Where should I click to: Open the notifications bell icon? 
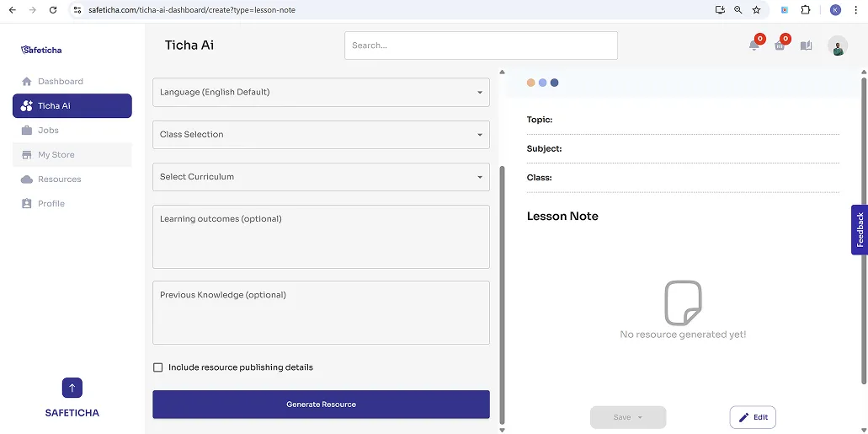point(754,46)
